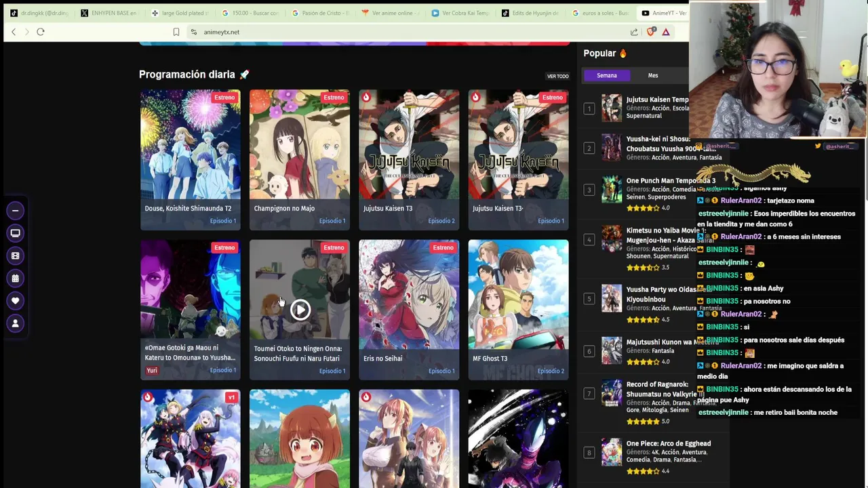The width and height of the screenshot is (868, 488).
Task: Open Jujutsu Kaisen T3 Episodio 1 card
Action: (518, 160)
